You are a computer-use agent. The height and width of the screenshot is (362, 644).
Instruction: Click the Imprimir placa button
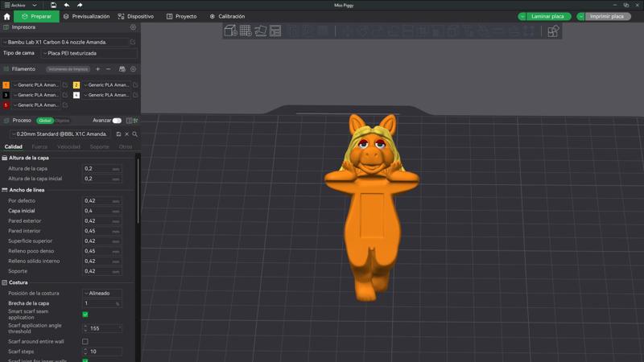(607, 16)
